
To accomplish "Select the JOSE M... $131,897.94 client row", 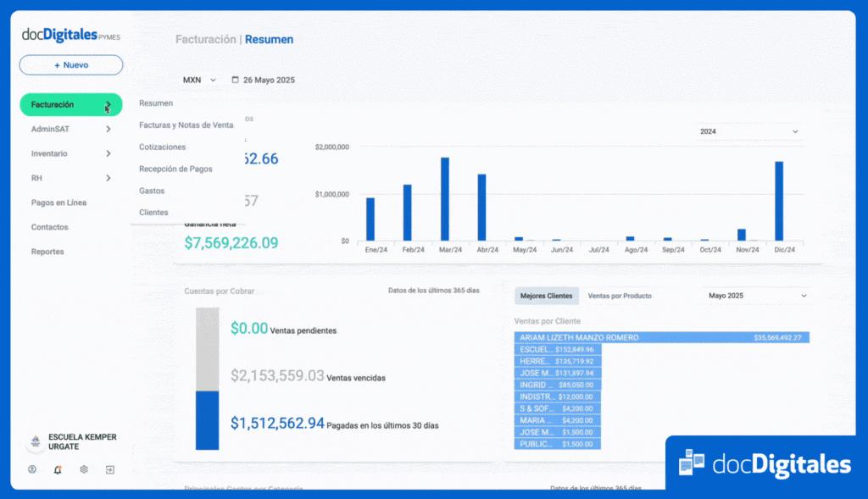I will (558, 374).
